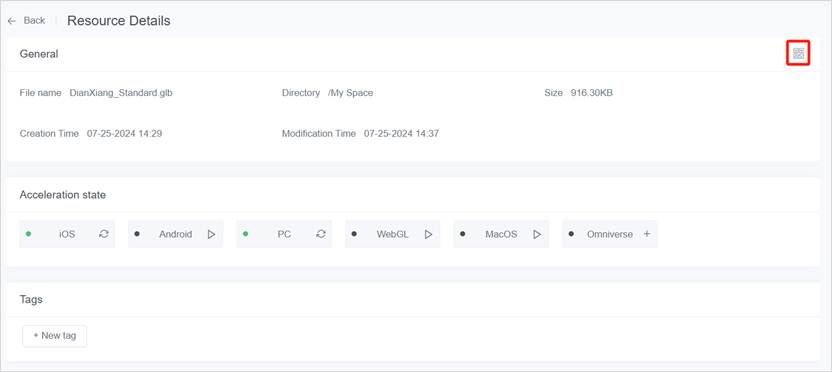Select the Android platform label

pyautogui.click(x=176, y=234)
